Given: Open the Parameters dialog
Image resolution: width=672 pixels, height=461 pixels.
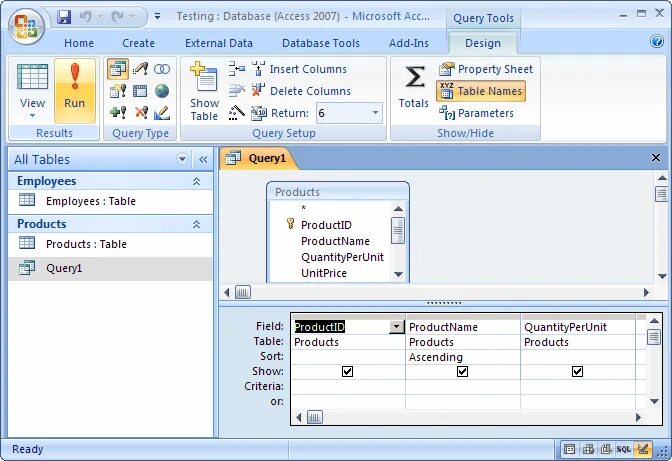Looking at the screenshot, I should tap(477, 113).
